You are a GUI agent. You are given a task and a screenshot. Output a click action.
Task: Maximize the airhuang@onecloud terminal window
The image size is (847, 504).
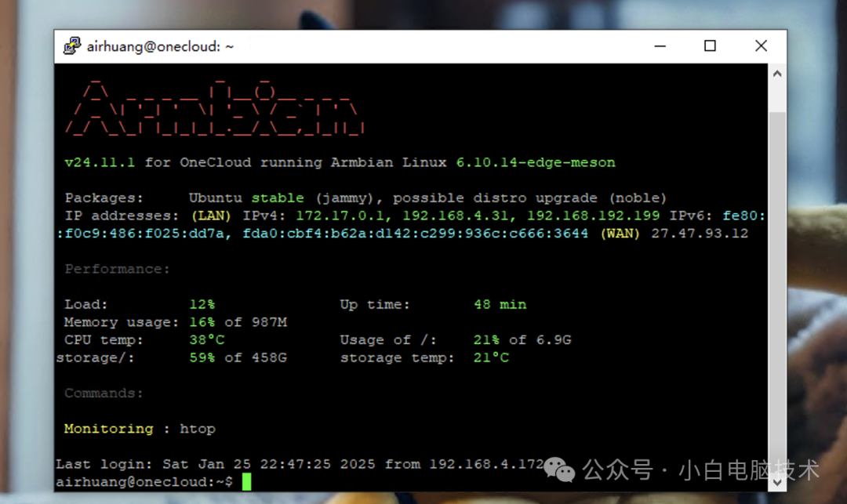click(x=710, y=46)
